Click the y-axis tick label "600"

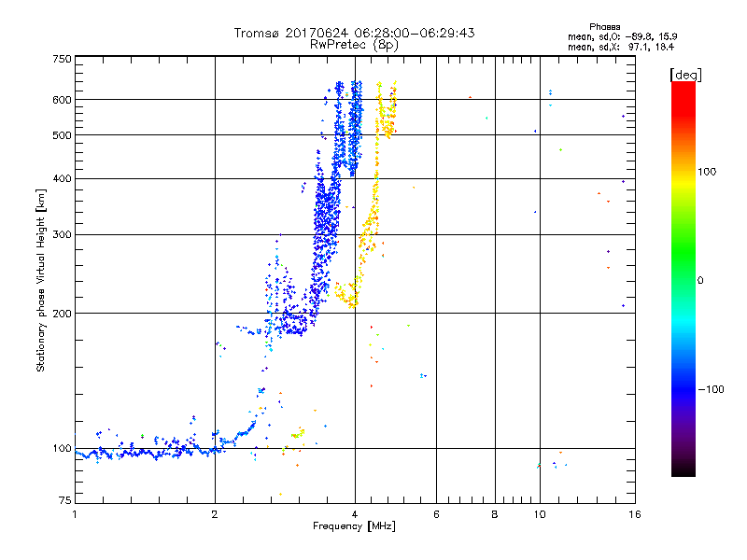(x=62, y=100)
